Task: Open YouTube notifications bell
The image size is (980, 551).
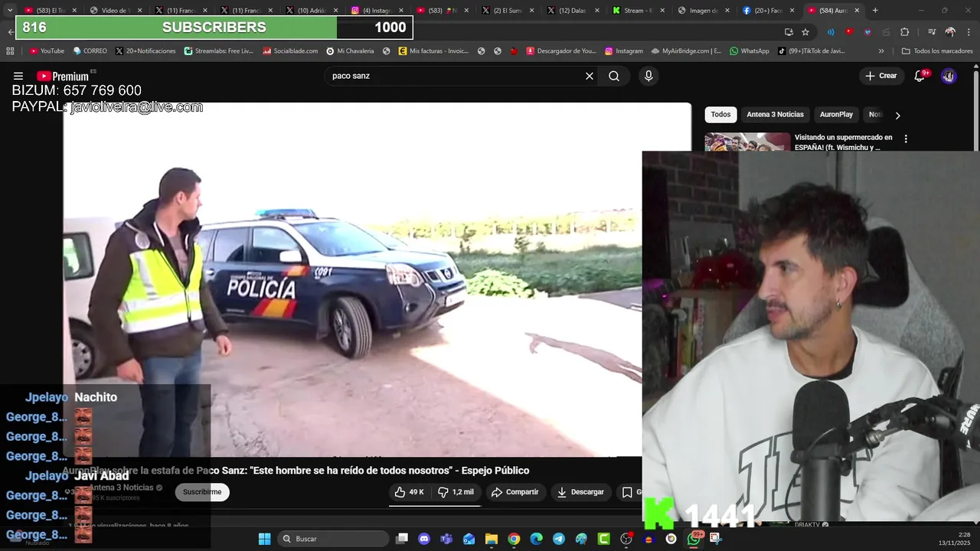Action: click(921, 76)
